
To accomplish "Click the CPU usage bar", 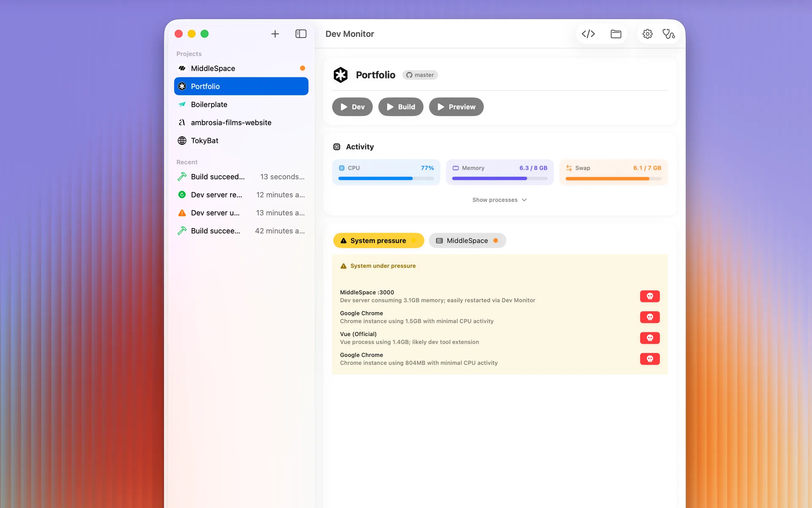I will [386, 179].
